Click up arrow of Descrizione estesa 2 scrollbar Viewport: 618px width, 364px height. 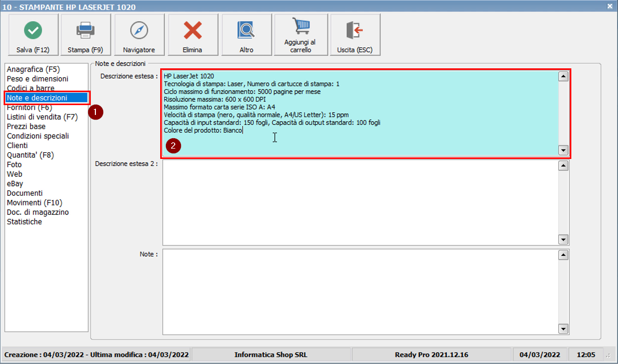coord(563,166)
